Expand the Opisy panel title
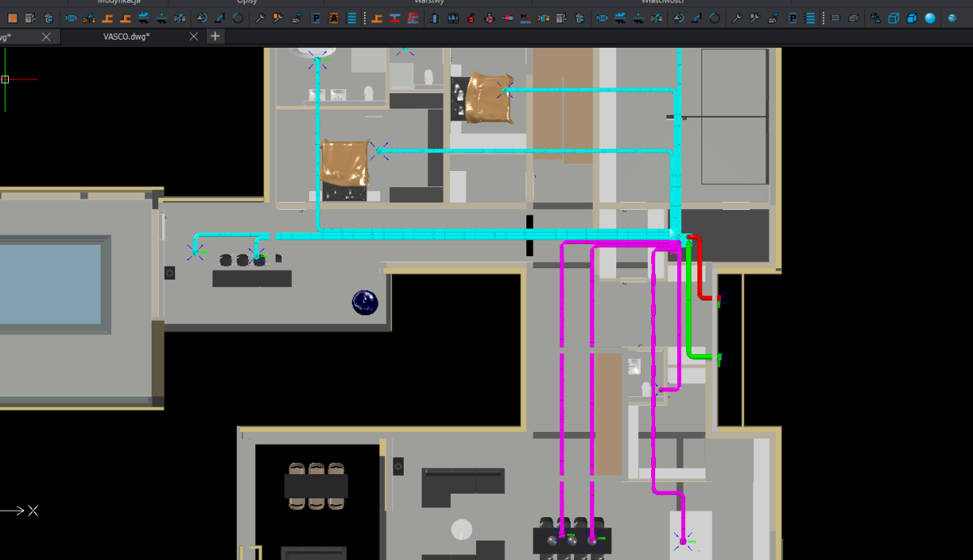 [x=246, y=2]
